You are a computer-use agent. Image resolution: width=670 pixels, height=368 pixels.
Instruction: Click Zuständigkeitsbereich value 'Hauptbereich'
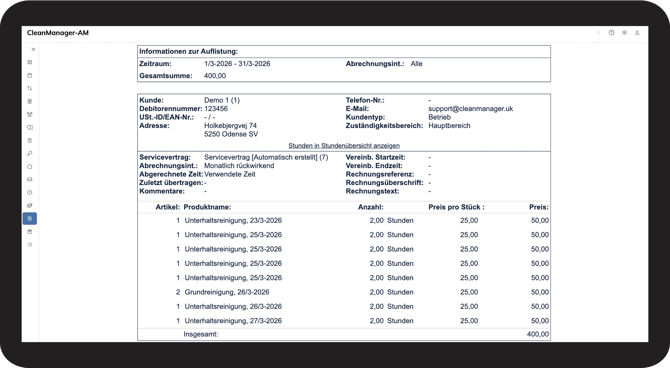[449, 126]
